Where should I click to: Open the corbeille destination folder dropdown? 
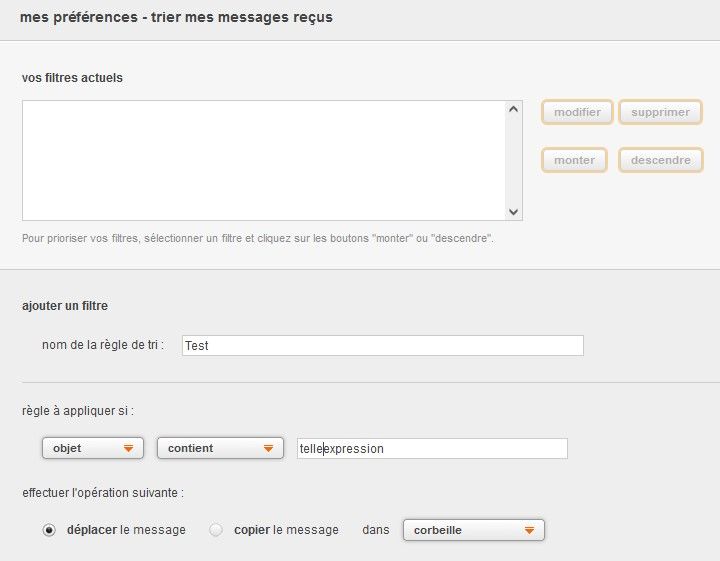[473, 530]
